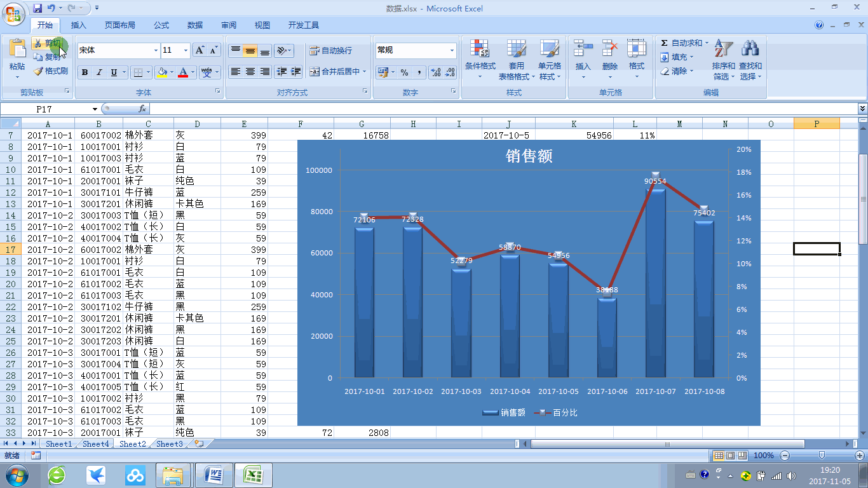Apply top vertical alignment
Image resolution: width=868 pixels, height=488 pixels.
235,50
